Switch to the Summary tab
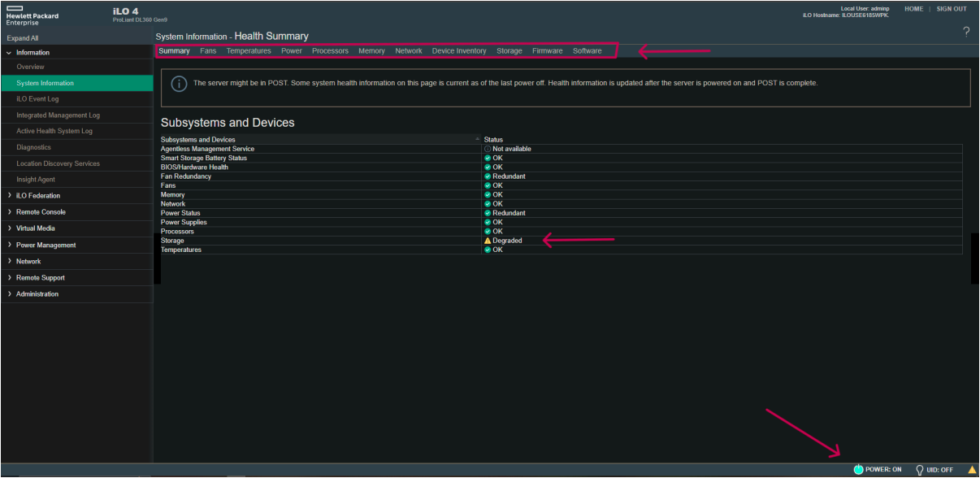980x478 pixels. [x=174, y=51]
